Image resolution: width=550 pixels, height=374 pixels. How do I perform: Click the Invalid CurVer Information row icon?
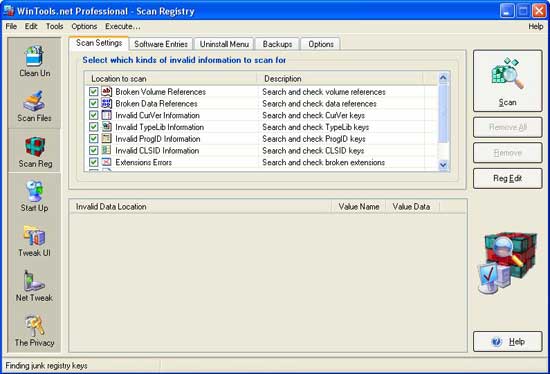point(106,115)
